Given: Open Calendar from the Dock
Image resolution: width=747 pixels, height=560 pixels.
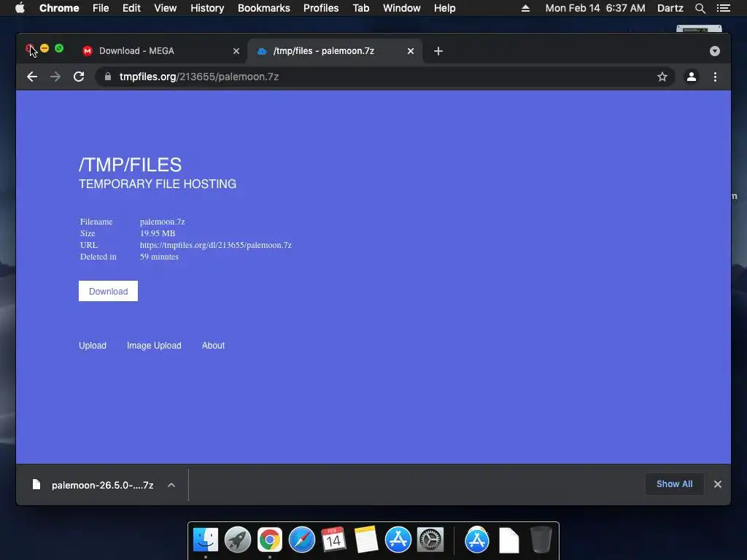Looking at the screenshot, I should pos(333,540).
